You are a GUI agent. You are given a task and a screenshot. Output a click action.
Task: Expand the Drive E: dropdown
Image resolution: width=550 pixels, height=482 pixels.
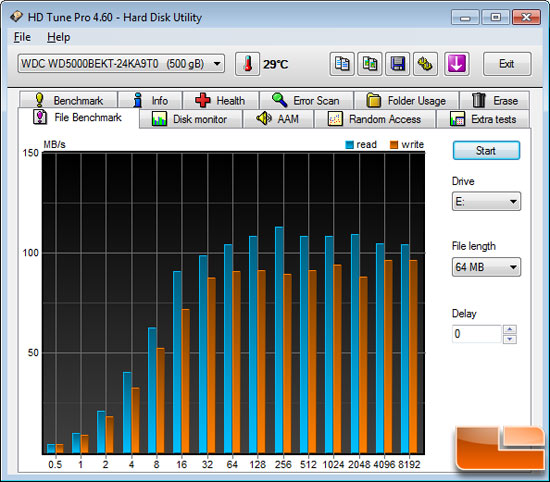click(486, 201)
